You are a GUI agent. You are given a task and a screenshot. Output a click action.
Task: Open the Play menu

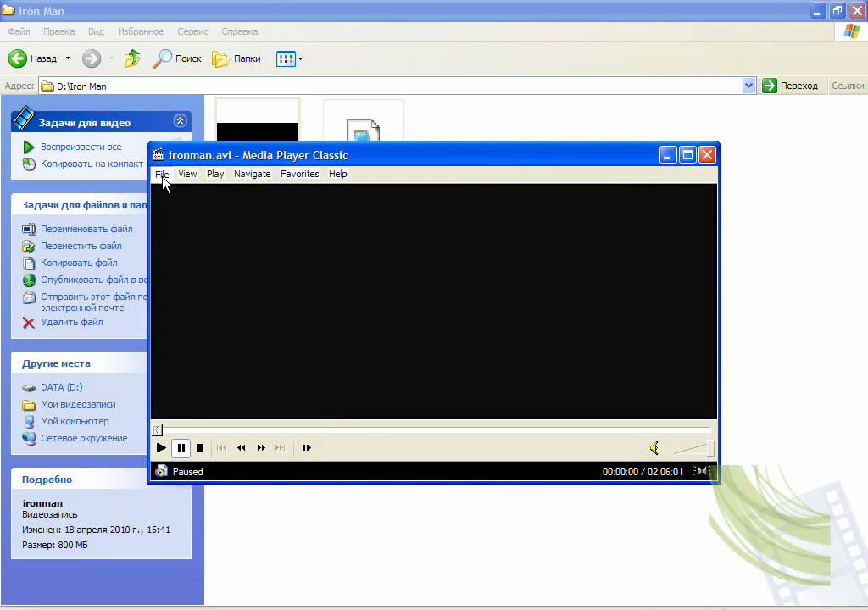pyautogui.click(x=215, y=174)
